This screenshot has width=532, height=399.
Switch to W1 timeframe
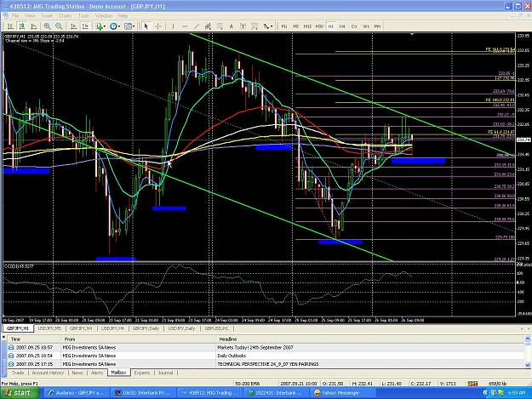[x=366, y=26]
